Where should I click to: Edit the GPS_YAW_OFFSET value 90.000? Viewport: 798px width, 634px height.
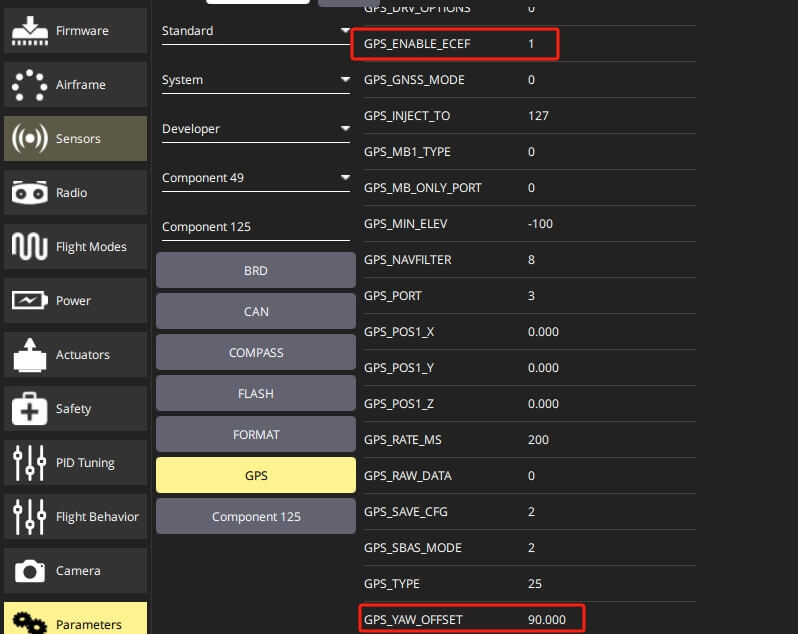[x=547, y=620]
